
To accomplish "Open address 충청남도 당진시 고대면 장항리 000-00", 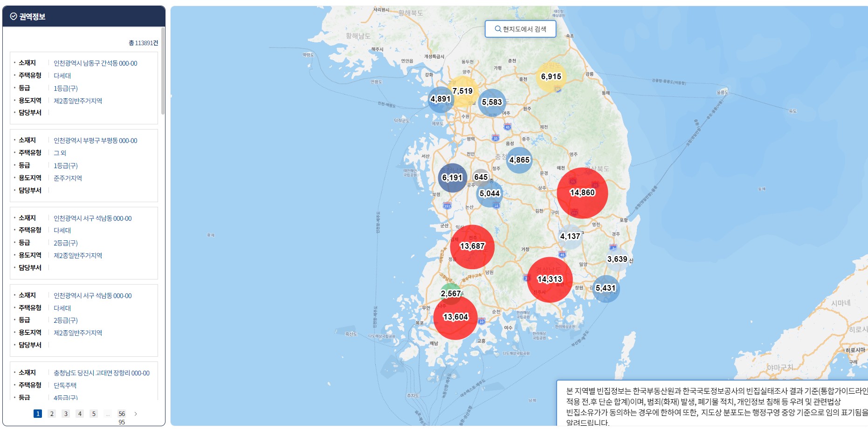I will [102, 373].
